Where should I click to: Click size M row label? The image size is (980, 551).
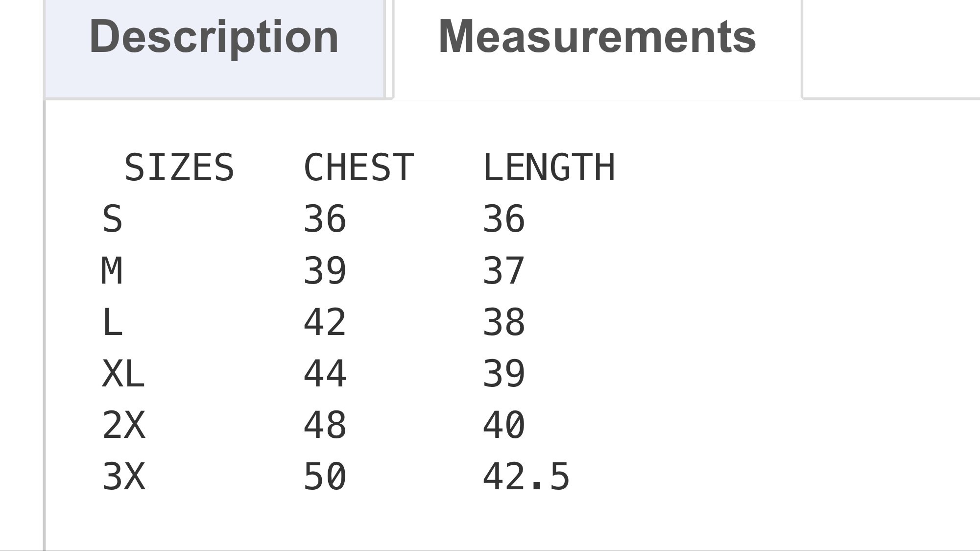tap(112, 271)
